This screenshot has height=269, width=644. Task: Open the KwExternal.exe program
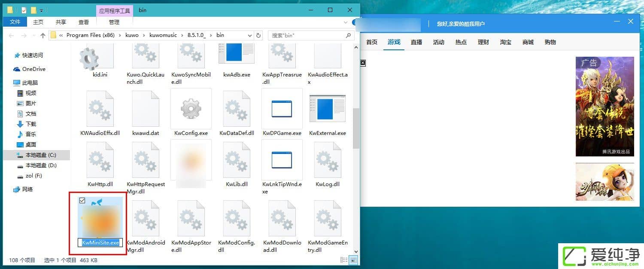tap(328, 109)
